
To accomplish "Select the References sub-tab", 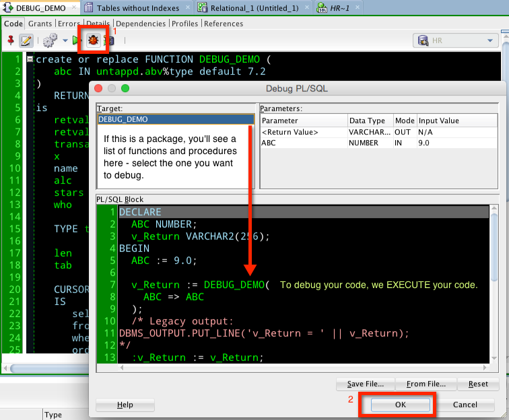I will pyautogui.click(x=224, y=24).
